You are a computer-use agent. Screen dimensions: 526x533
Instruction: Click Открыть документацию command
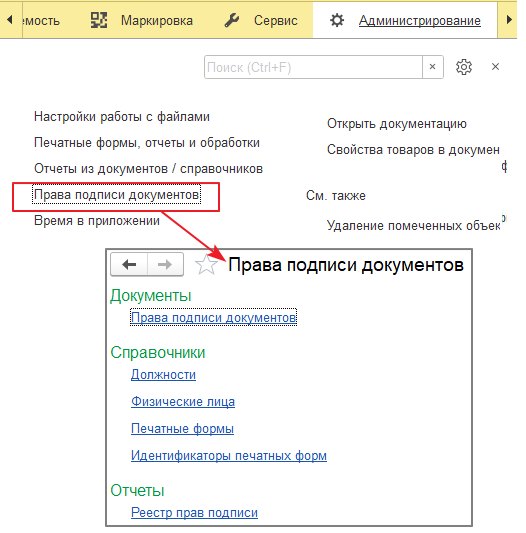(x=397, y=123)
